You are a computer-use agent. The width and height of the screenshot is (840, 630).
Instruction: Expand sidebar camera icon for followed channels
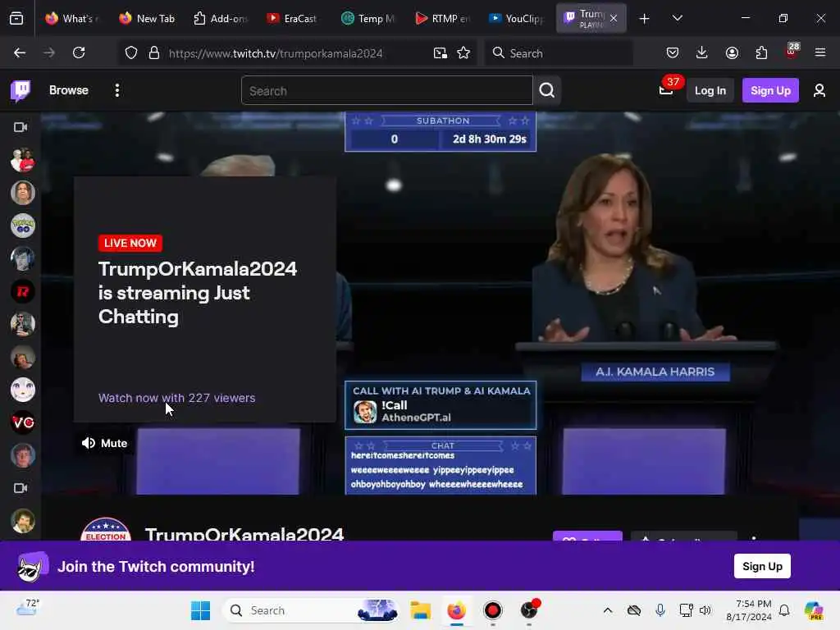click(x=21, y=127)
